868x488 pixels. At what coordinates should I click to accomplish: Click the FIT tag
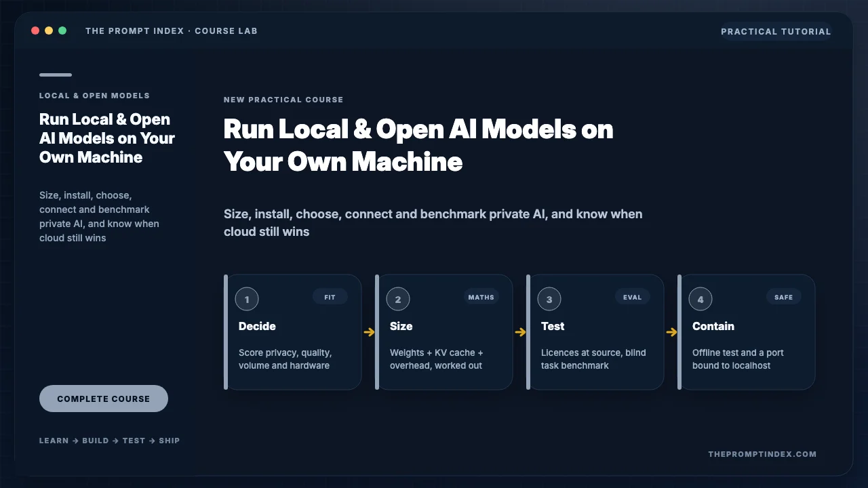[330, 297]
